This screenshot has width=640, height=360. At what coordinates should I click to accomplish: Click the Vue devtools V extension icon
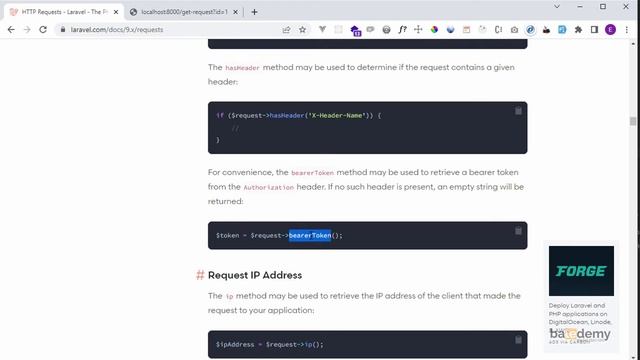(322, 29)
